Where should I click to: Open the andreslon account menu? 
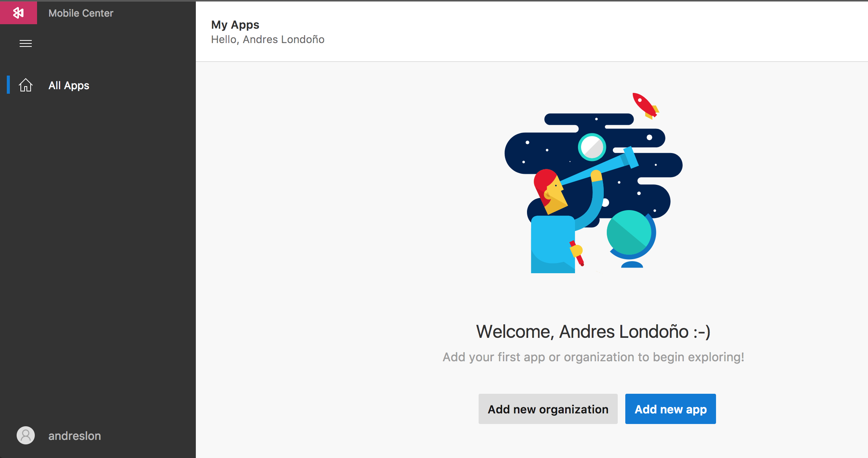pyautogui.click(x=74, y=436)
